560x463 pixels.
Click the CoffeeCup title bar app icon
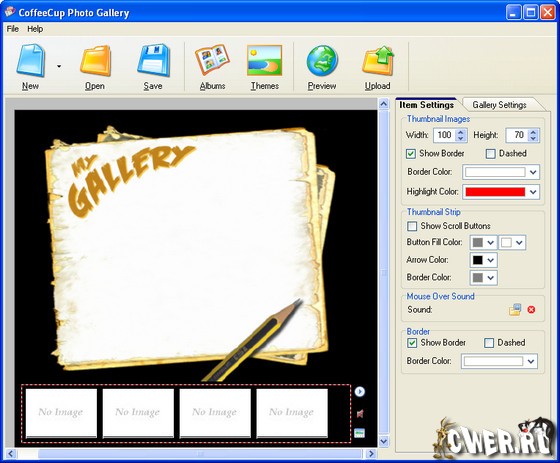[x=10, y=12]
